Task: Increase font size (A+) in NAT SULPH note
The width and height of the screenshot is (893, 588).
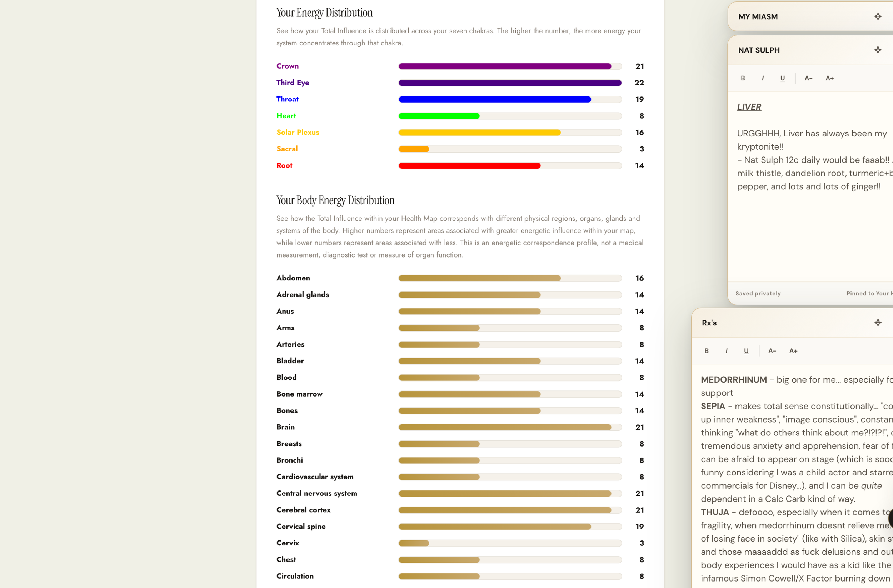Action: point(829,78)
